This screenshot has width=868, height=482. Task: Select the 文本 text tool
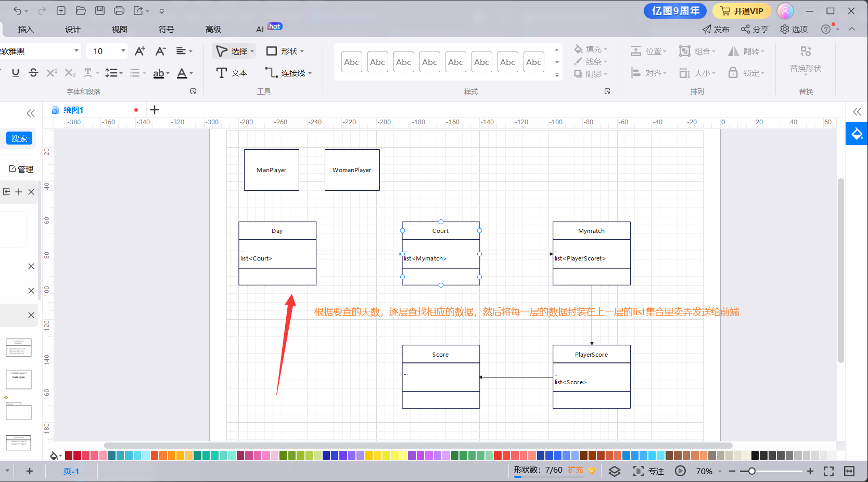click(x=232, y=73)
